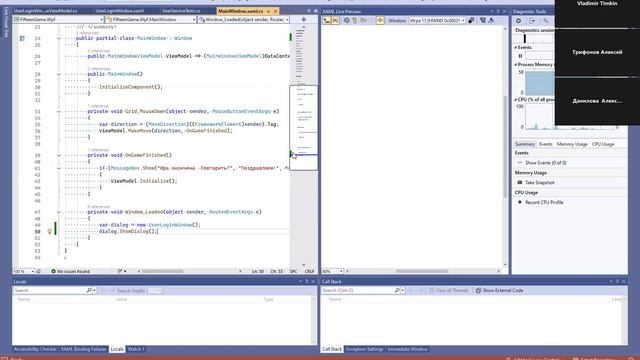
Task: Select the Call Stack tab
Action: 332,349
